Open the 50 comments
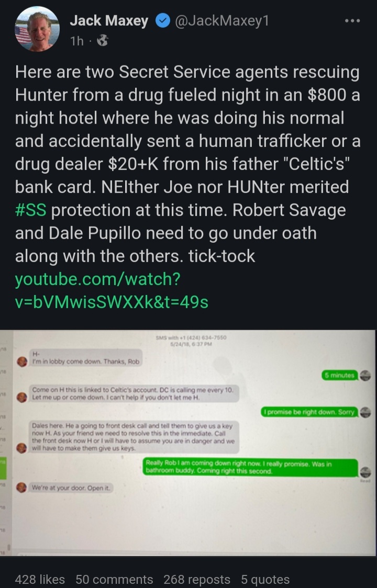 pyautogui.click(x=114, y=580)
